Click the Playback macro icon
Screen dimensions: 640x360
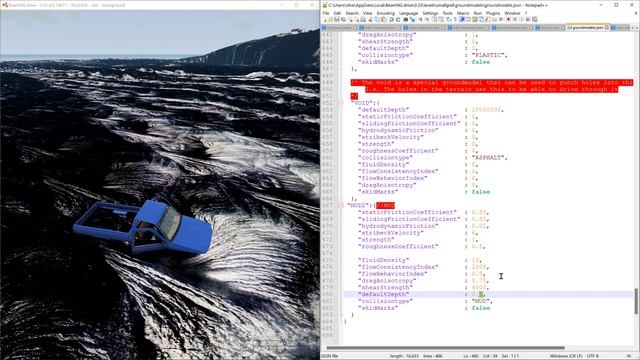tap(521, 19)
